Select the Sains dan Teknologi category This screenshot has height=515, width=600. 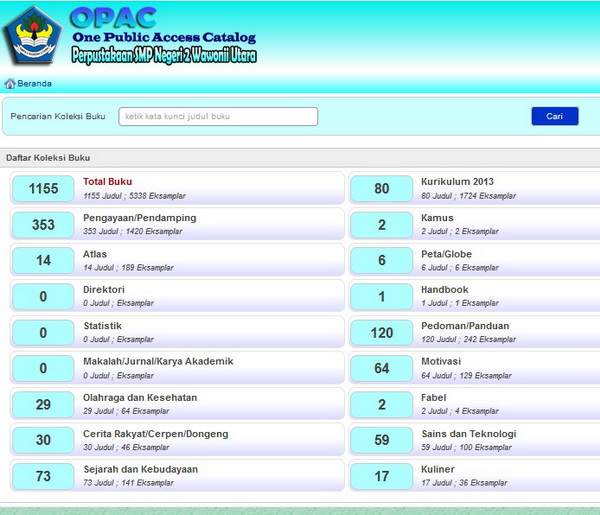(x=468, y=434)
